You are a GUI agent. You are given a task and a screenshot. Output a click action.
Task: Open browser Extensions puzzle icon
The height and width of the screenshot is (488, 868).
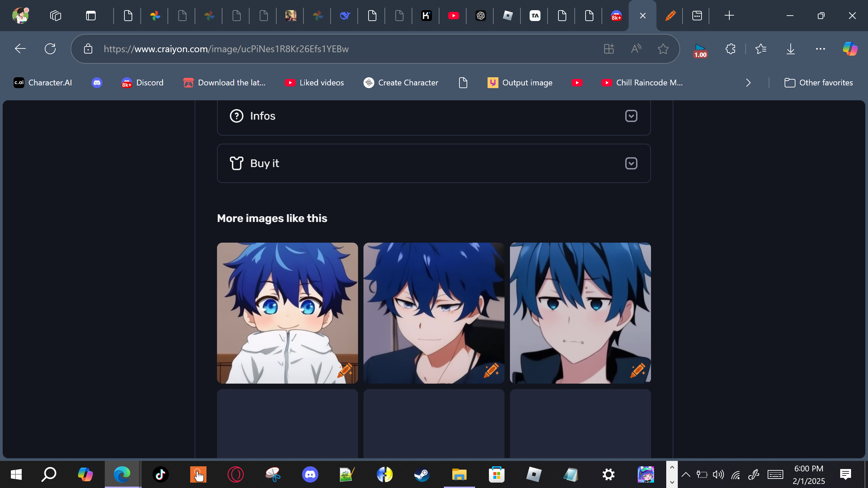[730, 49]
